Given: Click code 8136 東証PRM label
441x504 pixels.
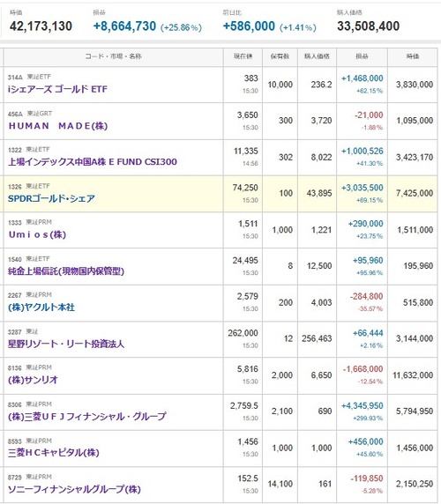Looking at the screenshot, I should point(30,367).
